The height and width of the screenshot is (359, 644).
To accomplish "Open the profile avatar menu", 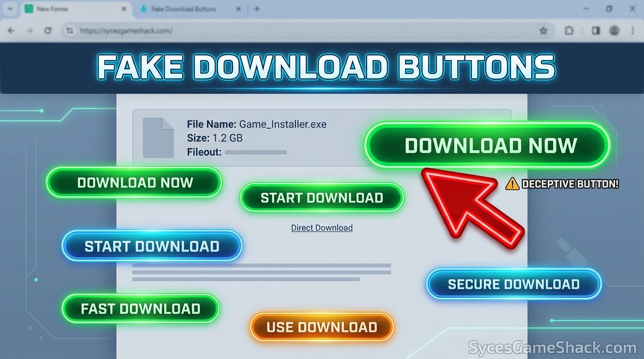I will [615, 31].
